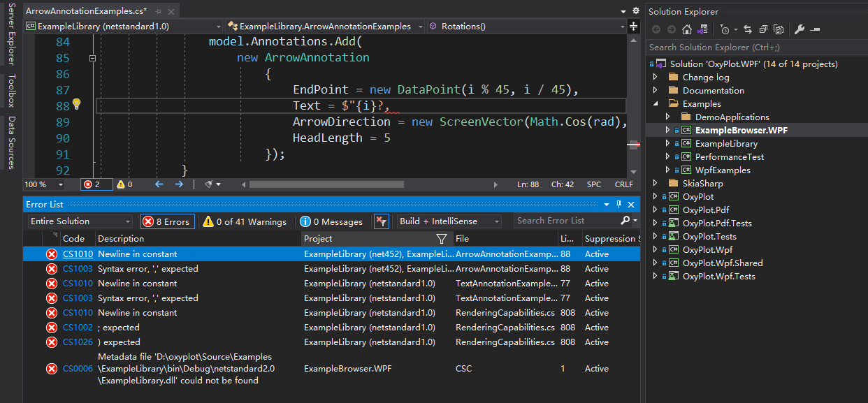Open the code cleanup dropdown arrow

tap(219, 184)
